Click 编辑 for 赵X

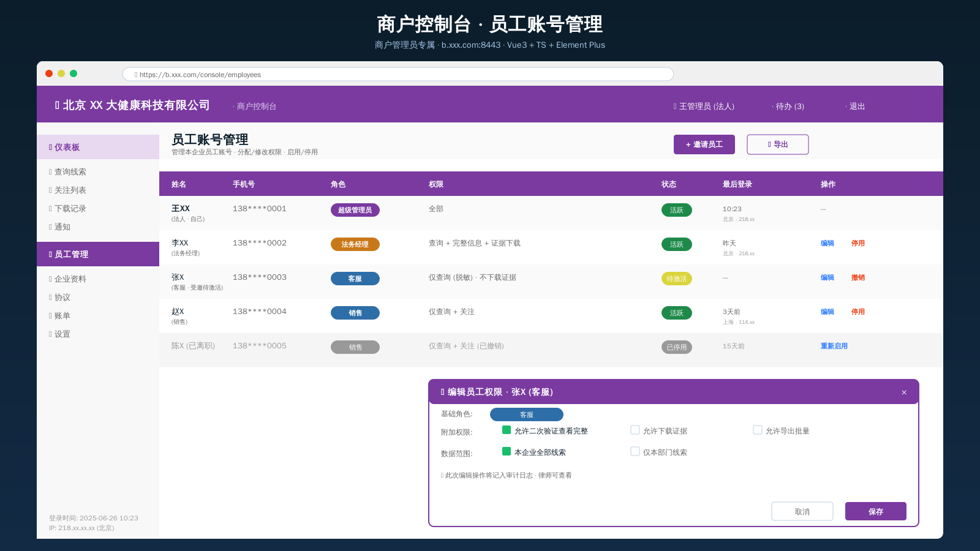click(x=827, y=312)
